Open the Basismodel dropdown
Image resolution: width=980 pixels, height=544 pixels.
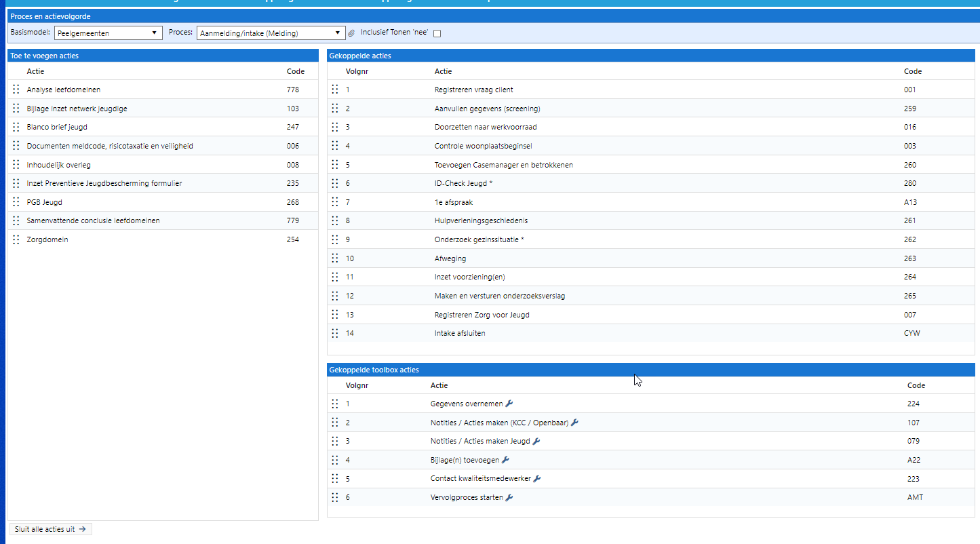(108, 33)
